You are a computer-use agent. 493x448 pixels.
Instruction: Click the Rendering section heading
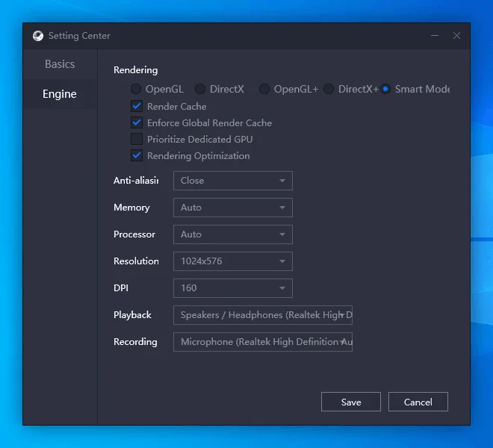coord(135,70)
